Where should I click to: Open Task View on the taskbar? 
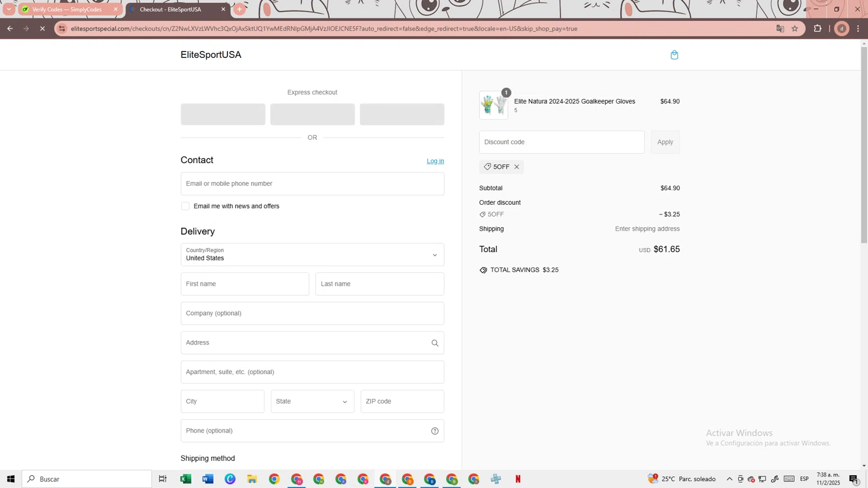click(x=163, y=479)
